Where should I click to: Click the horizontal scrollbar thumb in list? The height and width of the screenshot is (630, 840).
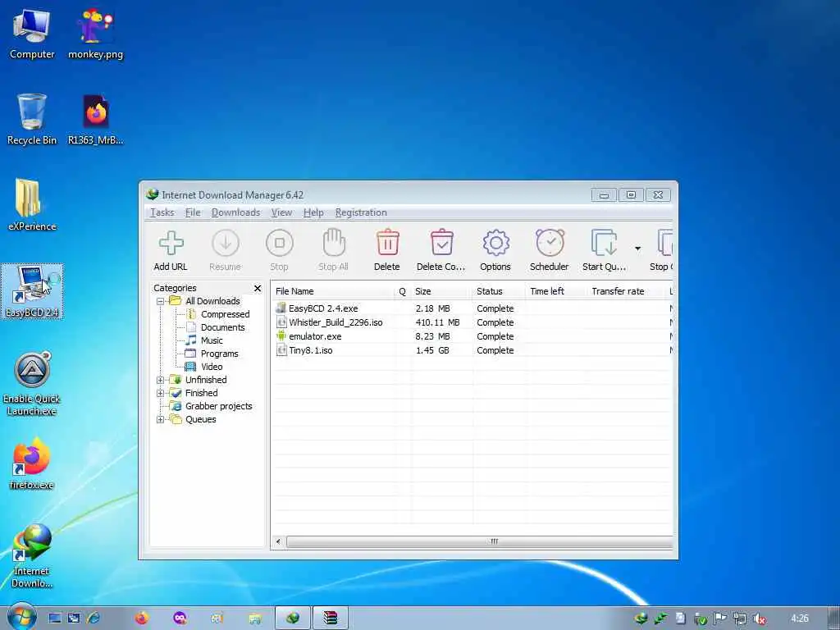479,541
